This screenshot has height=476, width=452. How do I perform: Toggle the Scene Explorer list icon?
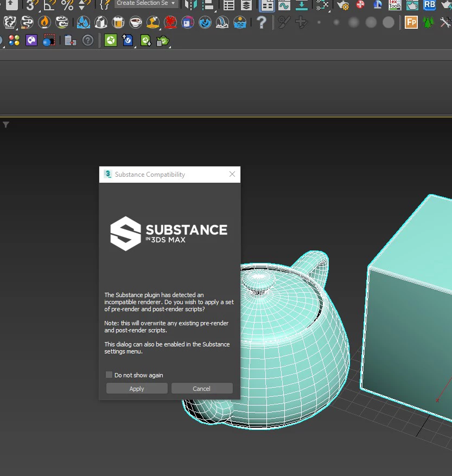click(x=229, y=5)
